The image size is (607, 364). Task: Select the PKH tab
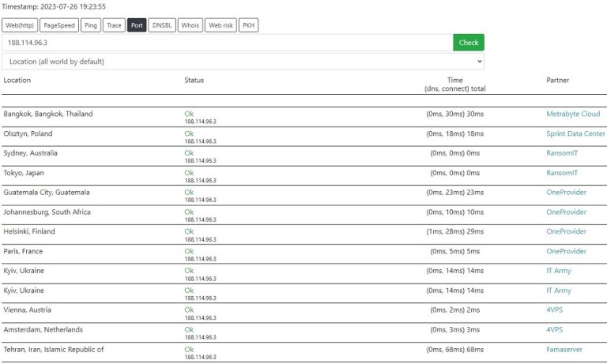[x=248, y=25]
